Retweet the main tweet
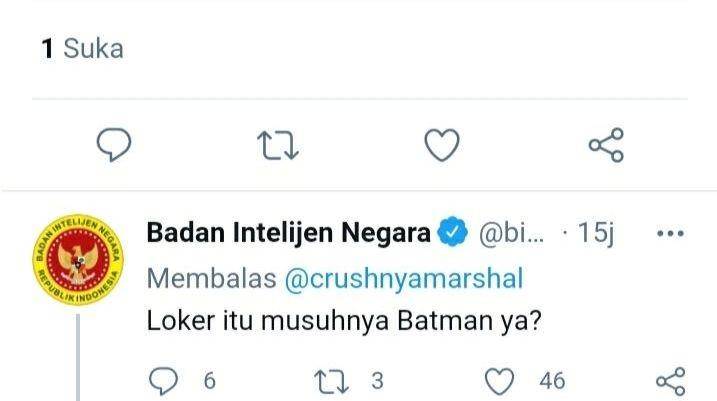Image resolution: width=717 pixels, height=401 pixels. 278,145
